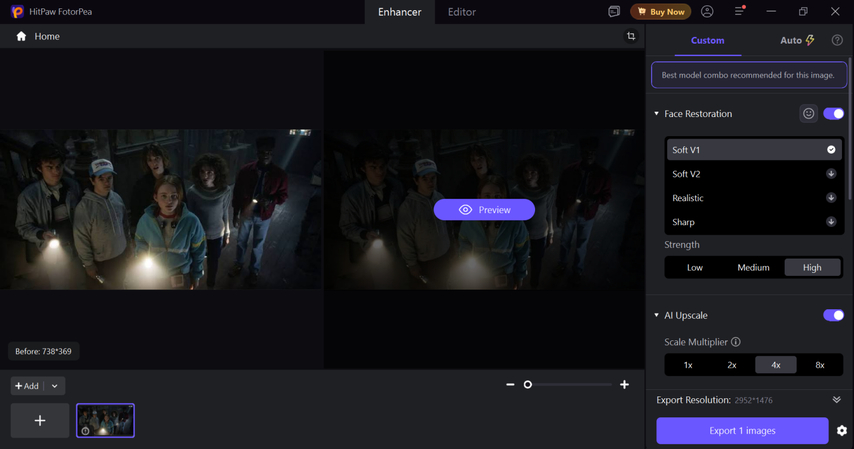Choose the Soft V2 model

pyautogui.click(x=754, y=174)
